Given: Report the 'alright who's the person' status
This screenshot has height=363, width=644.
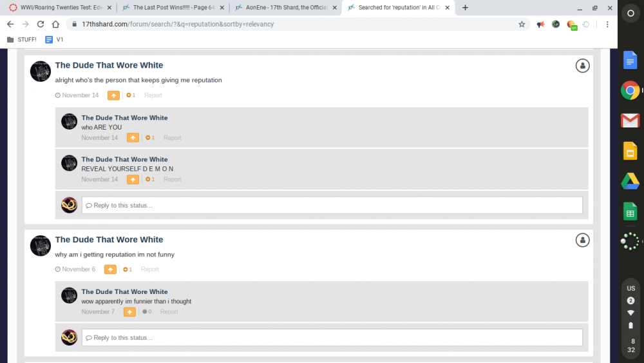Looking at the screenshot, I should 153,95.
